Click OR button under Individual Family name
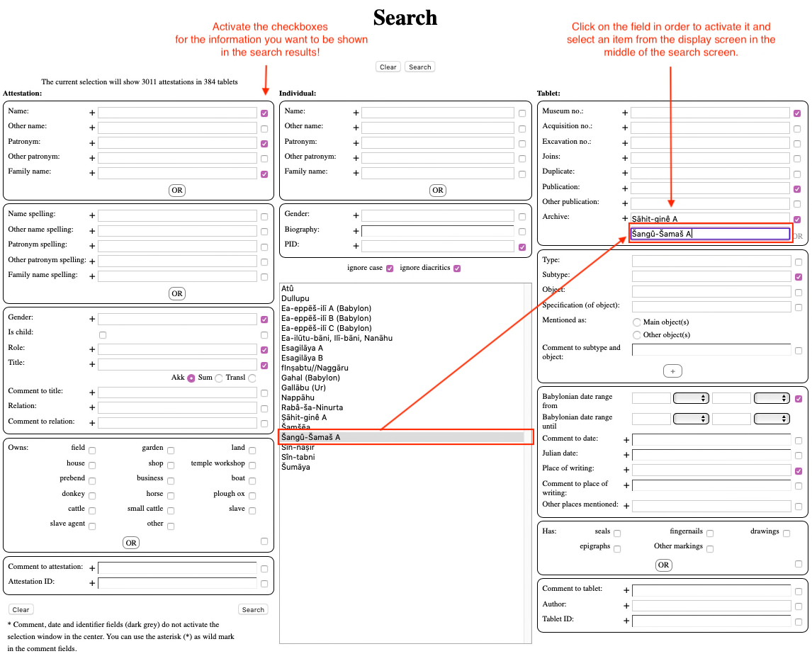The width and height of the screenshot is (812, 661). pyautogui.click(x=438, y=191)
